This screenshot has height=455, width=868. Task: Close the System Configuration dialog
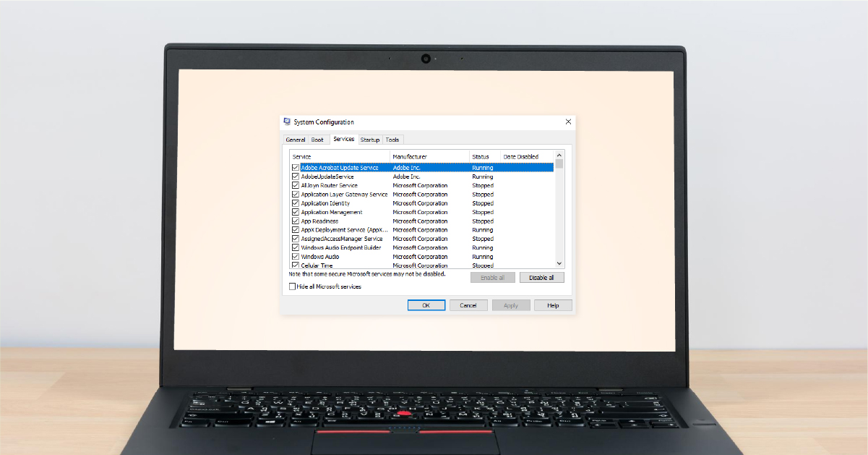568,122
